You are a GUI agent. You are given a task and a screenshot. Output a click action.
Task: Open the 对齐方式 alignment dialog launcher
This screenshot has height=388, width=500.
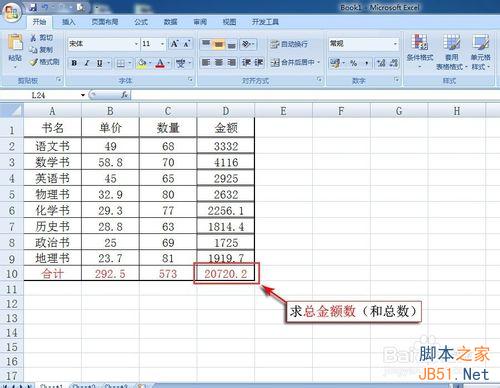(x=319, y=79)
